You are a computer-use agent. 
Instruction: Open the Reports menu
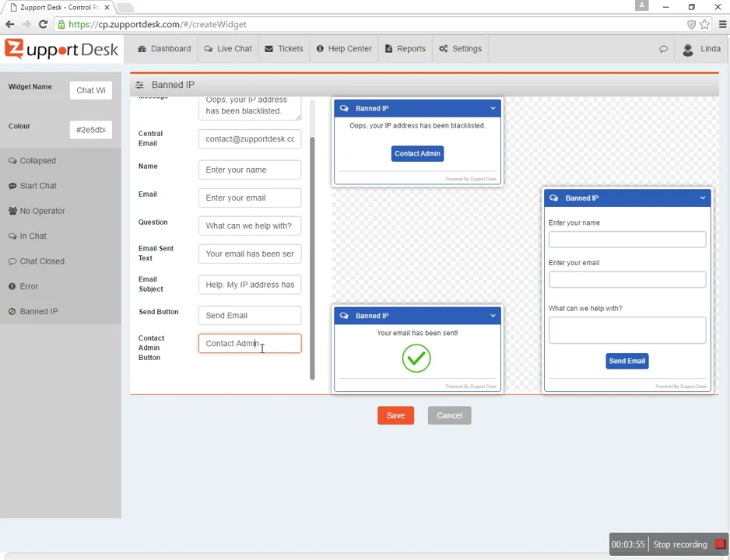[405, 49]
